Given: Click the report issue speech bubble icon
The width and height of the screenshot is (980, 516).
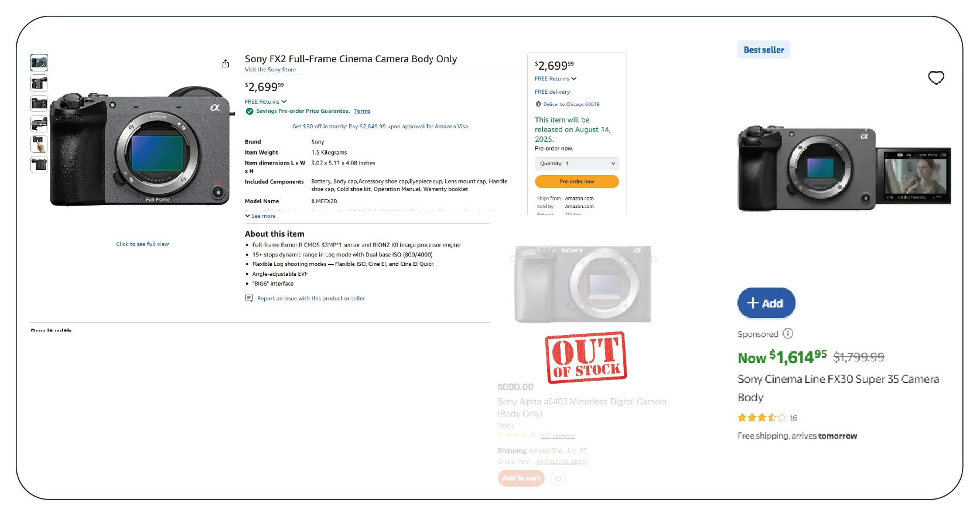Looking at the screenshot, I should [x=249, y=298].
